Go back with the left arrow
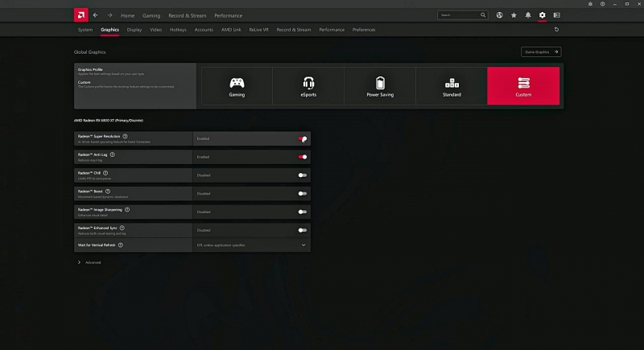Viewport: 644px width, 350px height. pyautogui.click(x=96, y=15)
